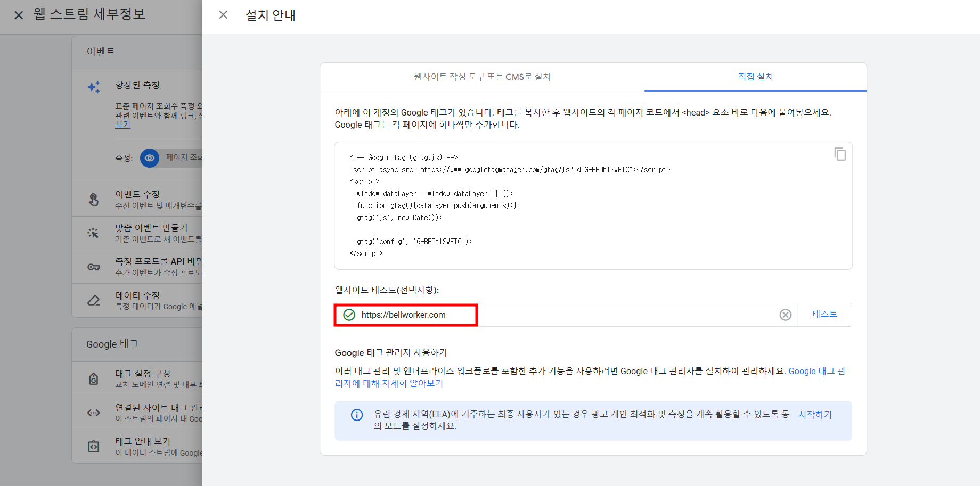Click the 맞춤 이벤트 만들기 cursor icon

tap(93, 233)
